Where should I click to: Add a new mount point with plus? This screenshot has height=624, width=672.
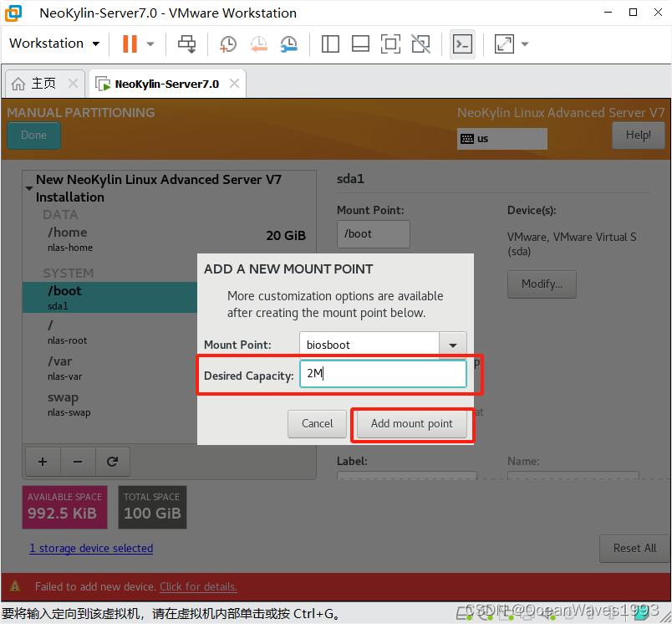tap(43, 462)
